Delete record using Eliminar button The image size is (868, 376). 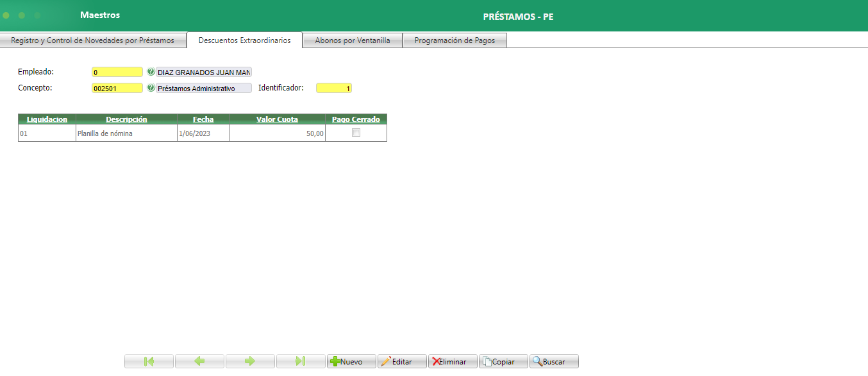click(x=453, y=361)
